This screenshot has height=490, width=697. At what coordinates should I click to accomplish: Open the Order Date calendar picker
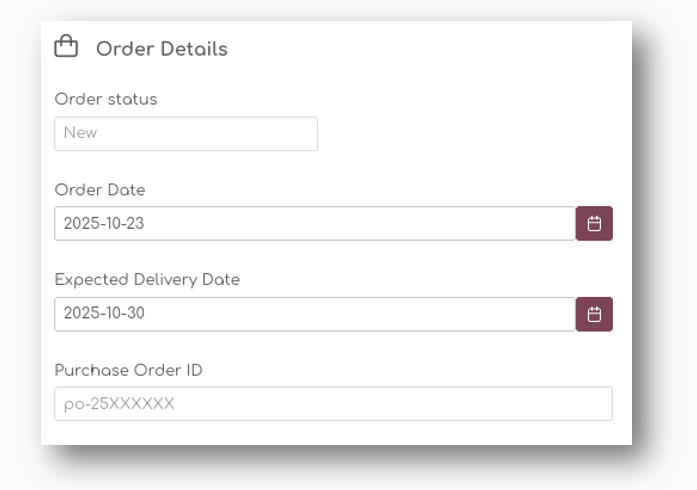coord(594,224)
